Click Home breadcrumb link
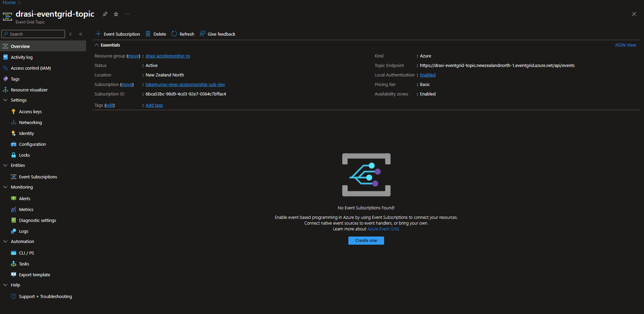Screen dimensions: 644x314 [x=9, y=2]
